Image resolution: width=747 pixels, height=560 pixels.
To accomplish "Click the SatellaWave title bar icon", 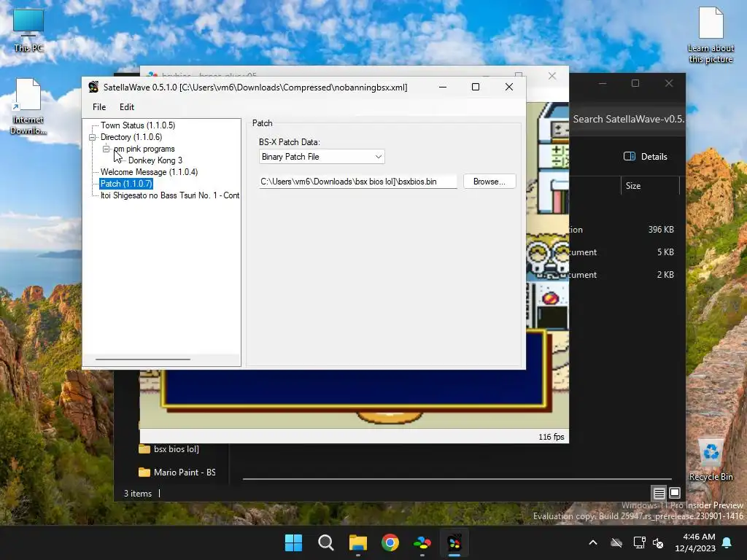I will tap(93, 87).
